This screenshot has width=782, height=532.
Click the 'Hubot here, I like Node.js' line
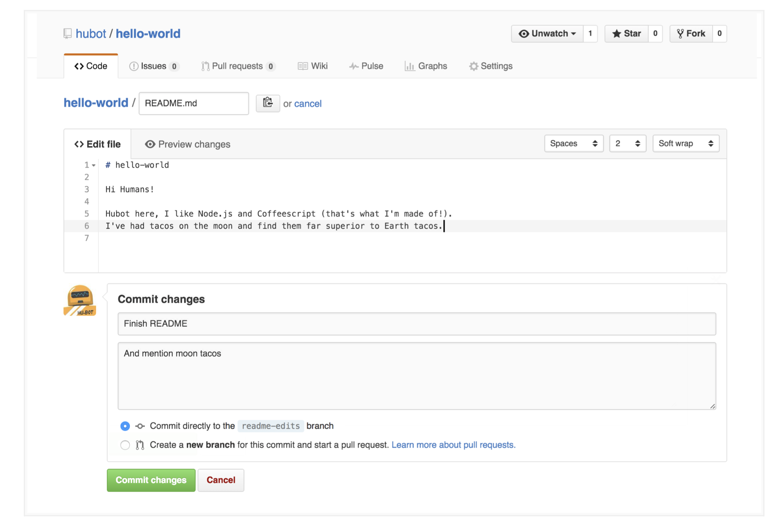coord(279,214)
